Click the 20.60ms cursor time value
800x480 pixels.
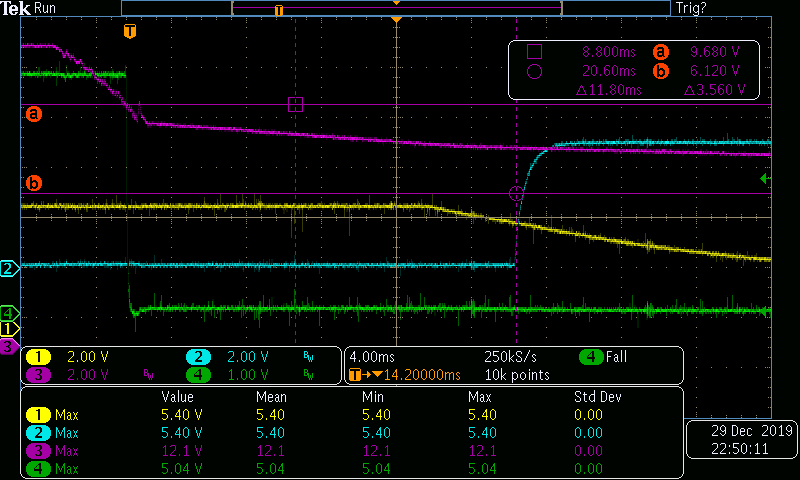click(x=609, y=71)
